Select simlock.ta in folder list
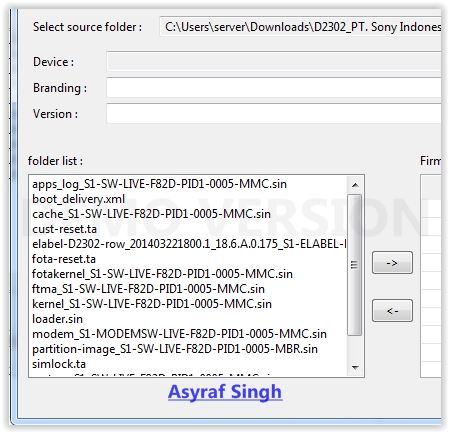Viewport: 449px width, 433px height. point(59,364)
